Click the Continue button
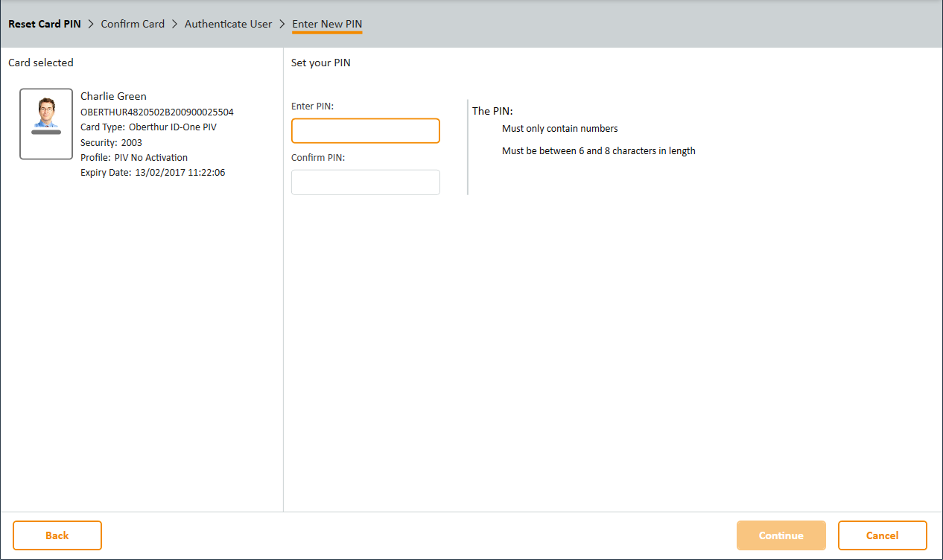Image resolution: width=943 pixels, height=560 pixels. coord(781,535)
